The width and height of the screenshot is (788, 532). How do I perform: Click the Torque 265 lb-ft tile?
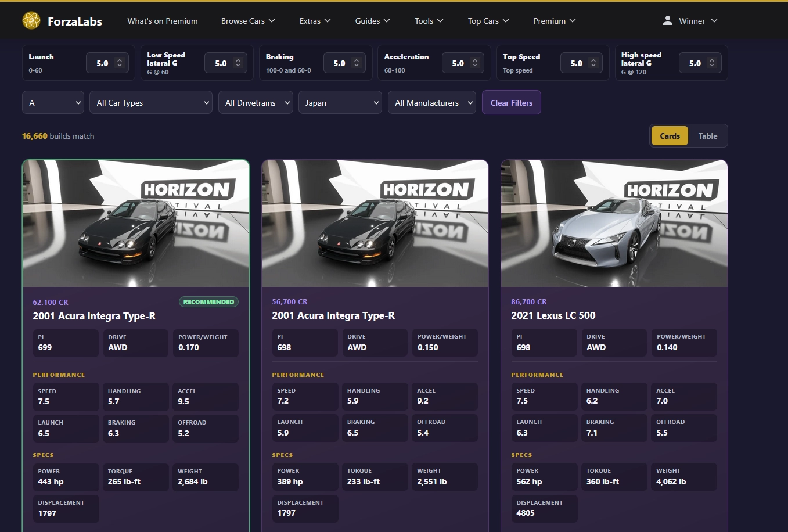(136, 477)
